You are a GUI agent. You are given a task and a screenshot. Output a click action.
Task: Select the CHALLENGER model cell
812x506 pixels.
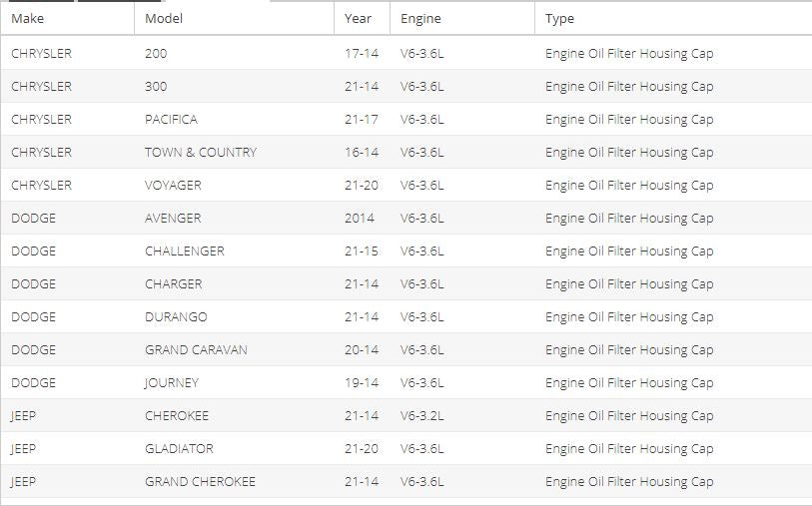click(185, 251)
